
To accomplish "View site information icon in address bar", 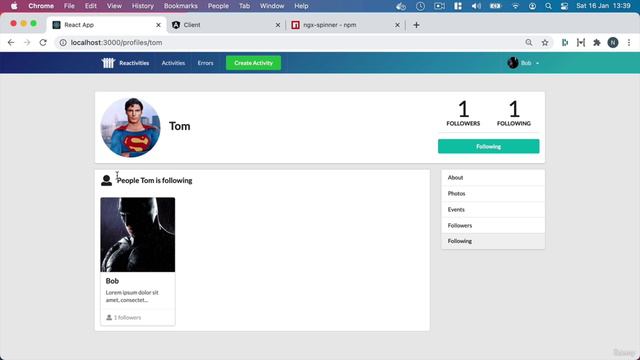I will (x=63, y=42).
